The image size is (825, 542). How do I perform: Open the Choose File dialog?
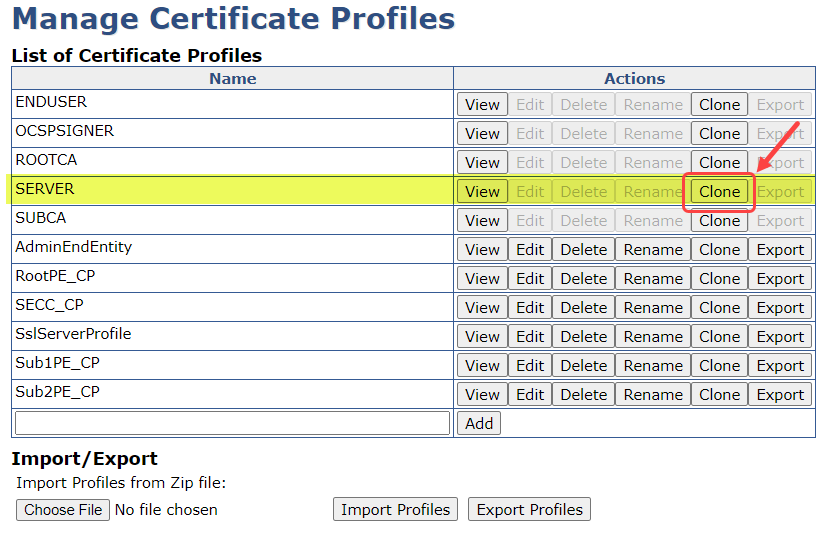coord(63,510)
